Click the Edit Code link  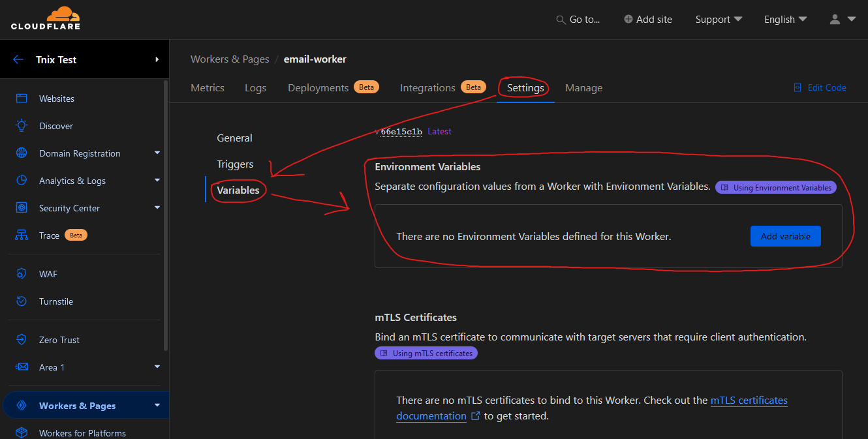click(820, 87)
